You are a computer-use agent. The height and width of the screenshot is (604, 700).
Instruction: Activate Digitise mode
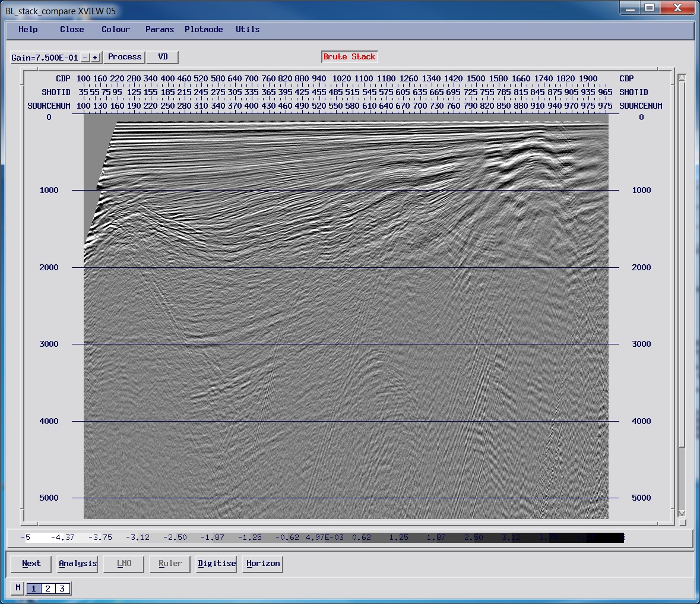tap(216, 564)
